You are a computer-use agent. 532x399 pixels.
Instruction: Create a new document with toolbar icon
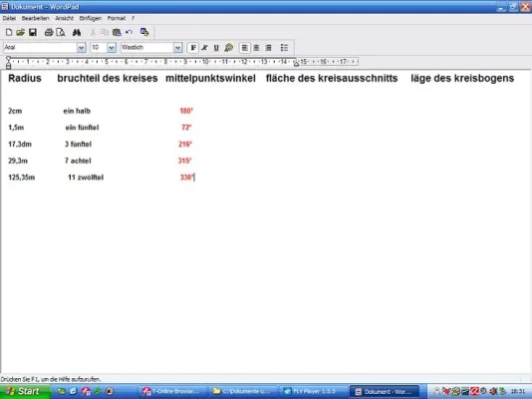click(x=9, y=32)
